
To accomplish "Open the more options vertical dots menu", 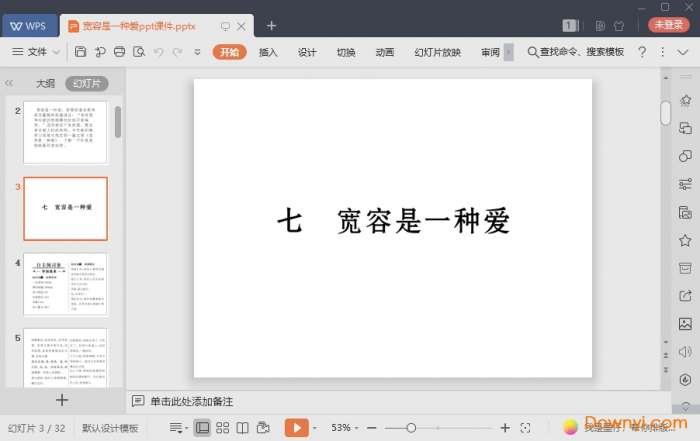I will (x=662, y=52).
